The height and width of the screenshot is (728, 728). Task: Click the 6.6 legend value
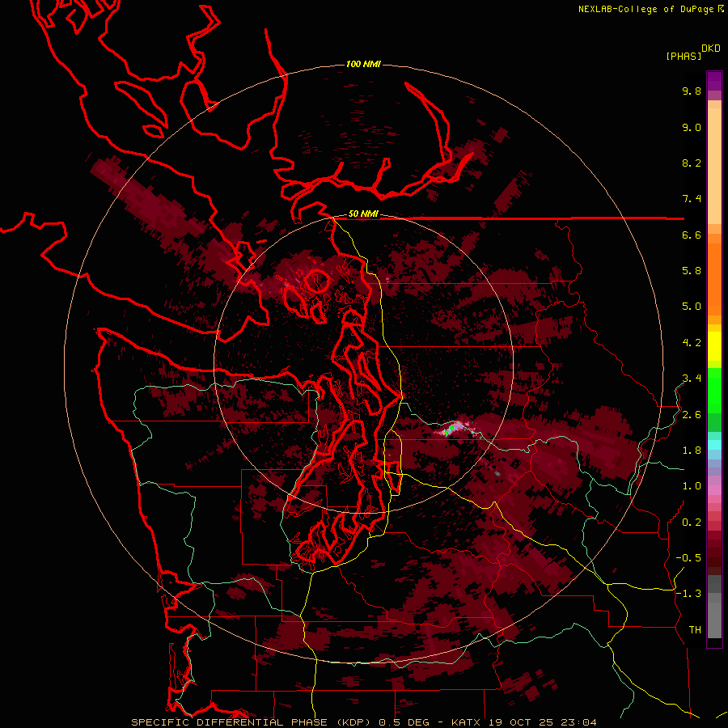click(x=692, y=235)
